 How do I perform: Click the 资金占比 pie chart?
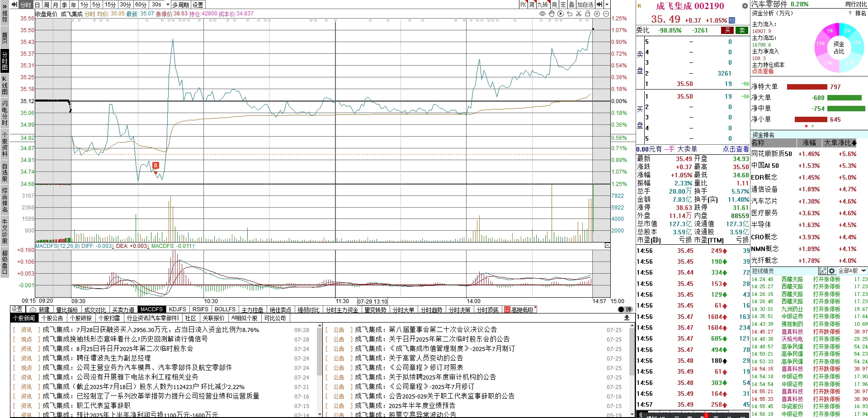pos(839,47)
